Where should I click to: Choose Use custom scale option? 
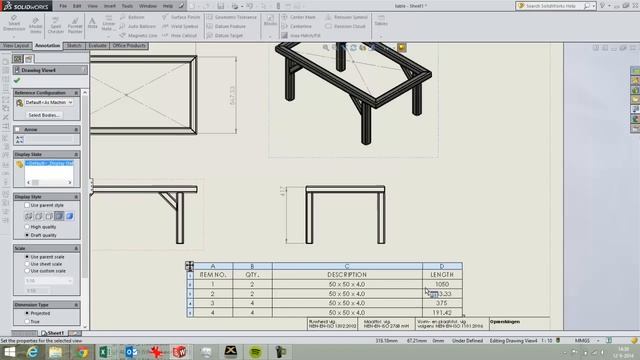pos(27,271)
